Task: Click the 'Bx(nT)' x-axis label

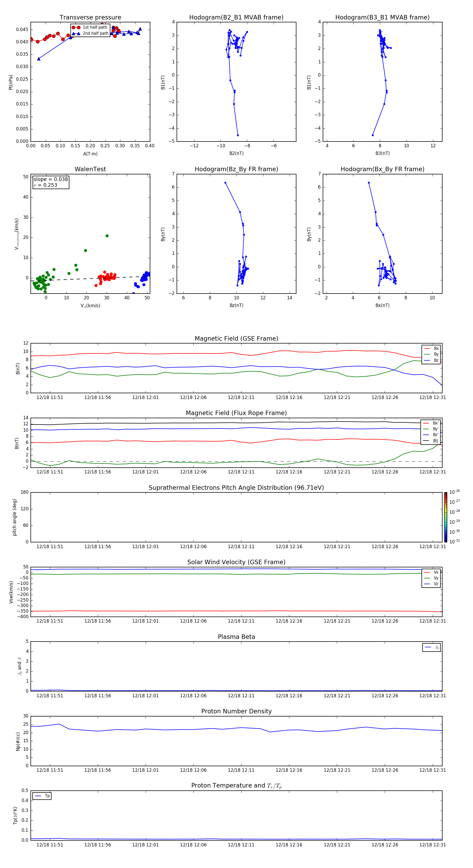Action: point(382,305)
